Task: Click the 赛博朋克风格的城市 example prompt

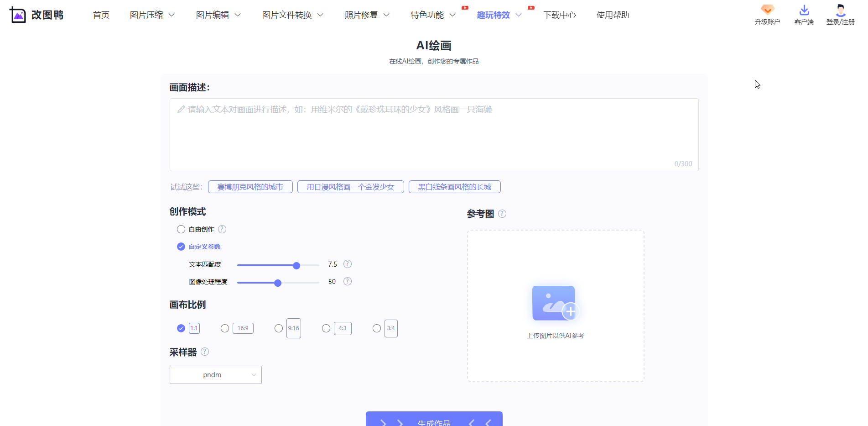Action: click(250, 186)
